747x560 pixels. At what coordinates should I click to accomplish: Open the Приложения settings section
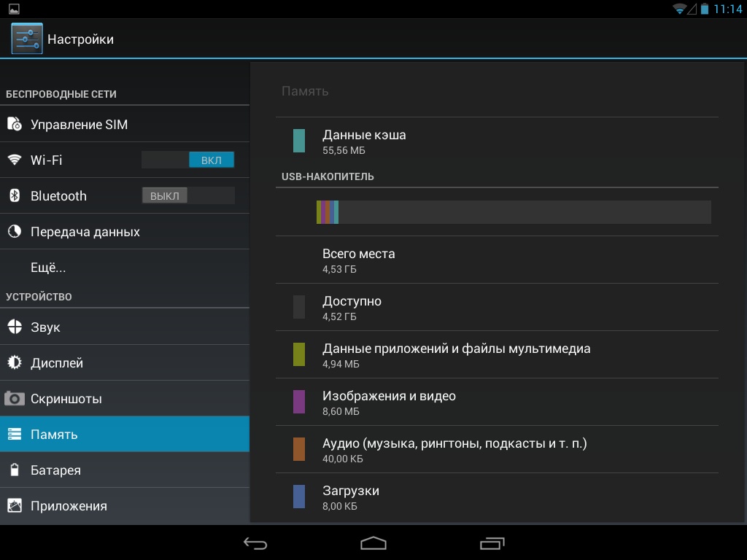click(x=124, y=506)
